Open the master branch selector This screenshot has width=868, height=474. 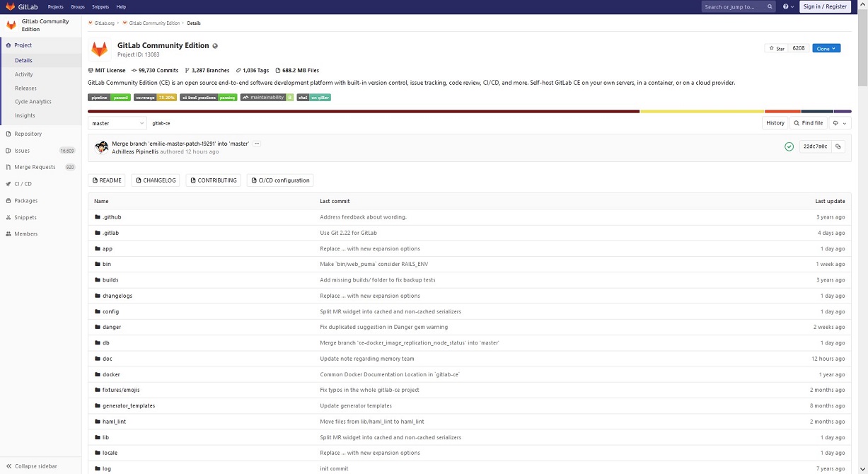(117, 122)
